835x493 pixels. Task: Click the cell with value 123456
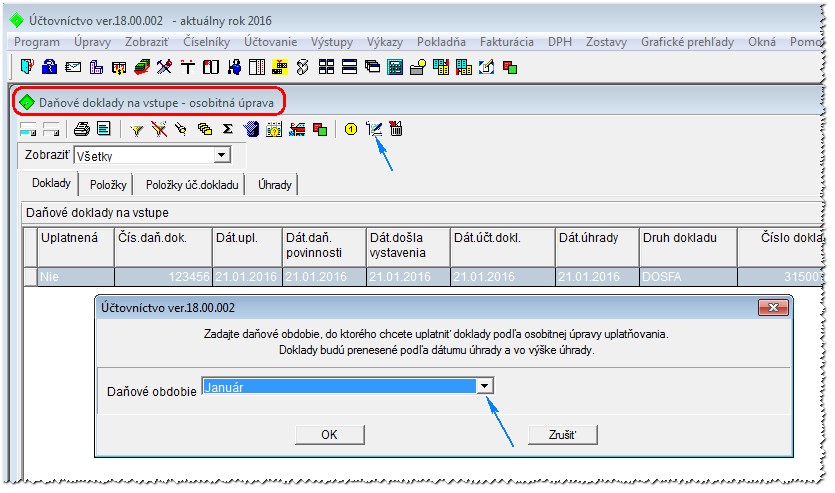tap(163, 277)
